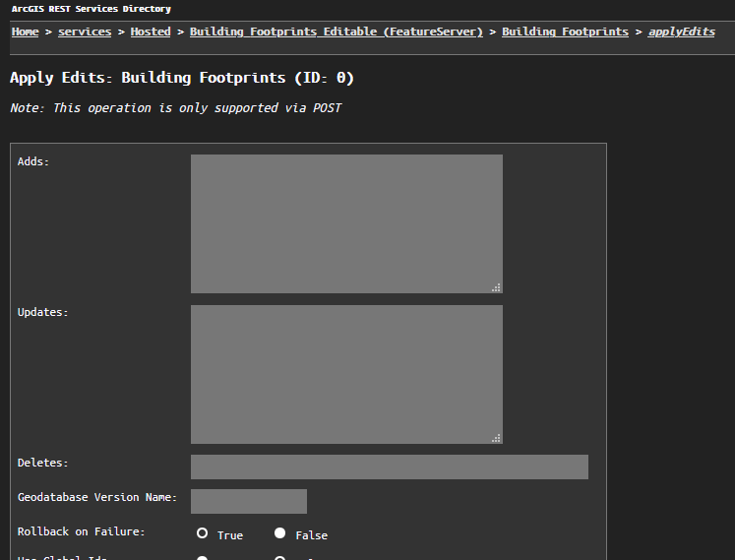735x560 pixels.
Task: Click the ArcGIS REST Services Directory title
Action: [x=92, y=9]
